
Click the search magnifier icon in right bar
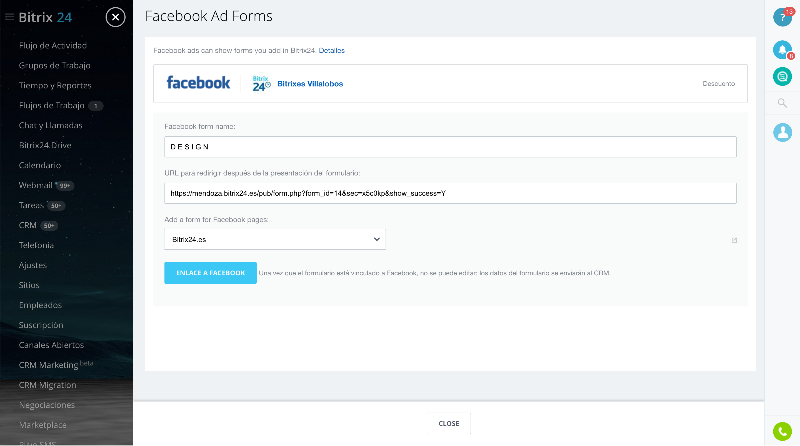point(782,103)
